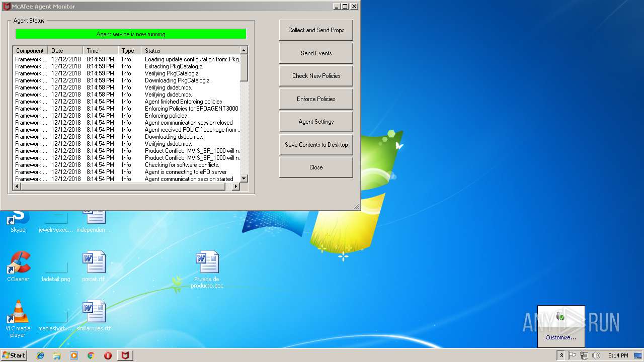Click the horizontal scrollbar thumb in log list

click(x=123, y=187)
